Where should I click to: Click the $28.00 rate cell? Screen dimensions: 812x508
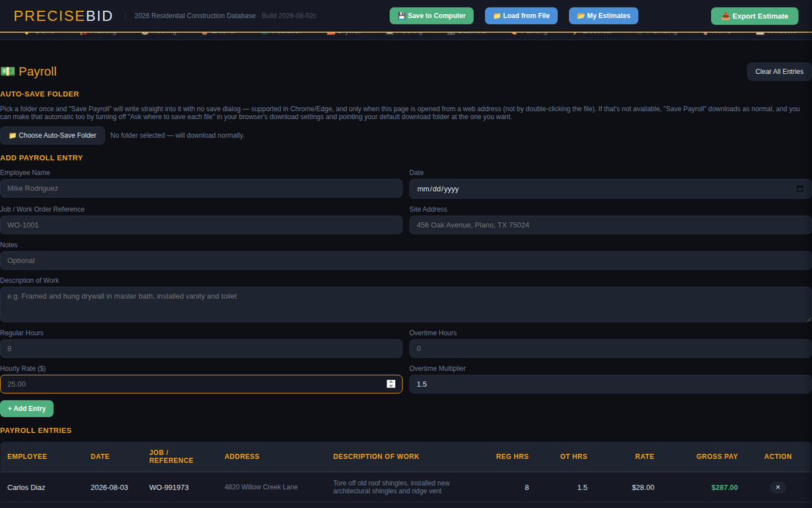tap(643, 487)
